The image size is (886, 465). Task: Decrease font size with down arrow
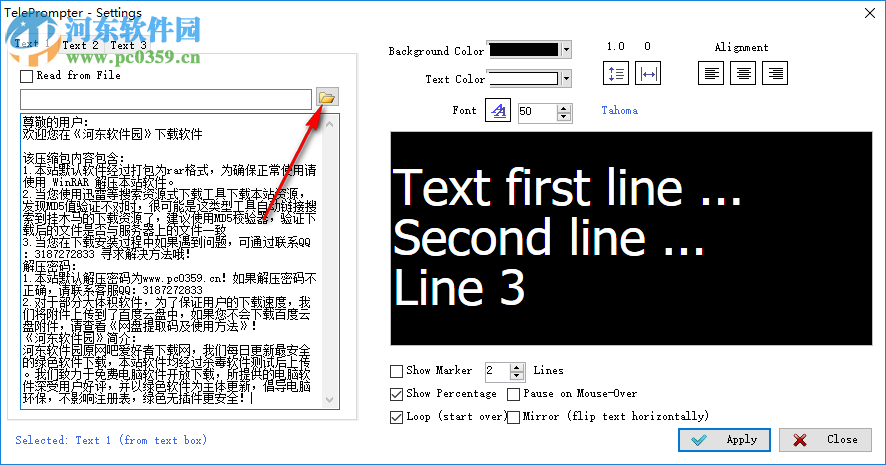(563, 116)
